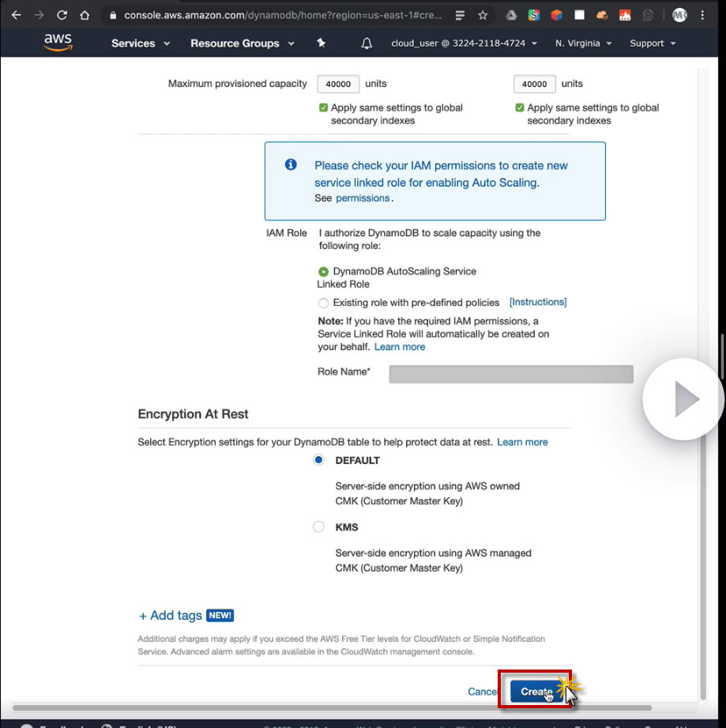Click the white square extension icon
Viewport: 726px width, 728px height.
click(x=579, y=15)
